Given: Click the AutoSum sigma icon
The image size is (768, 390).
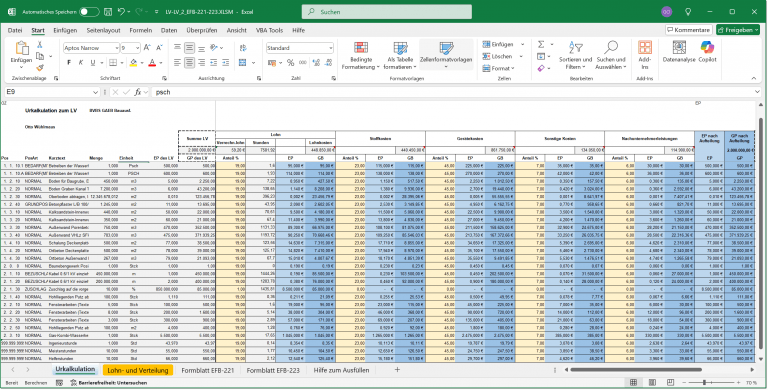Looking at the screenshot, I should pyautogui.click(x=541, y=44).
